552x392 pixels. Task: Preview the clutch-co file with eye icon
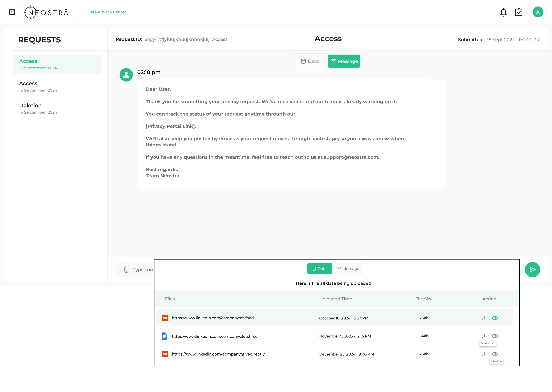tap(495, 336)
